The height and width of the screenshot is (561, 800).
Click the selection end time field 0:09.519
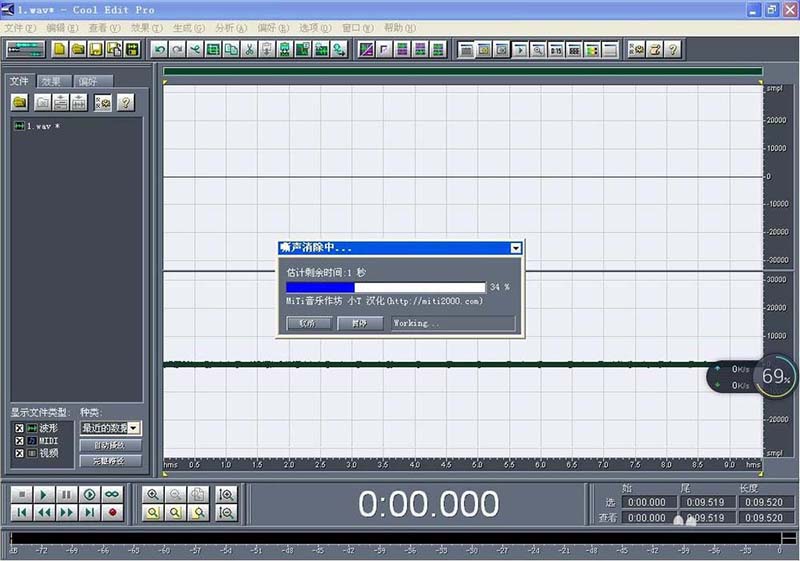pyautogui.click(x=705, y=502)
